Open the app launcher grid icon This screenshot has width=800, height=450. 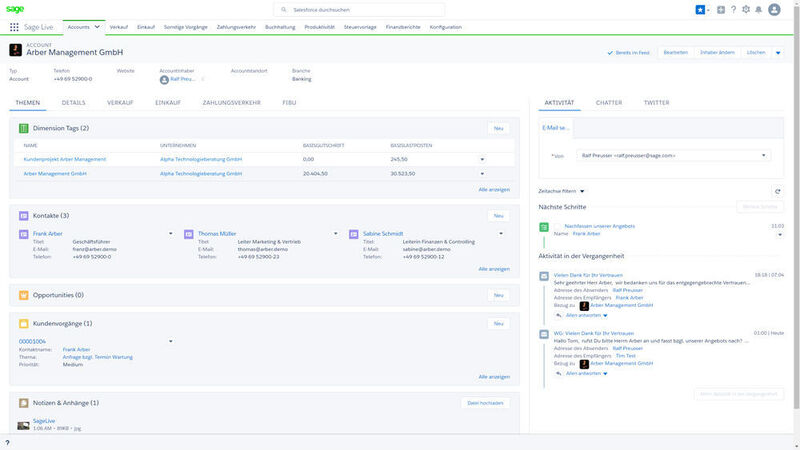click(x=14, y=27)
